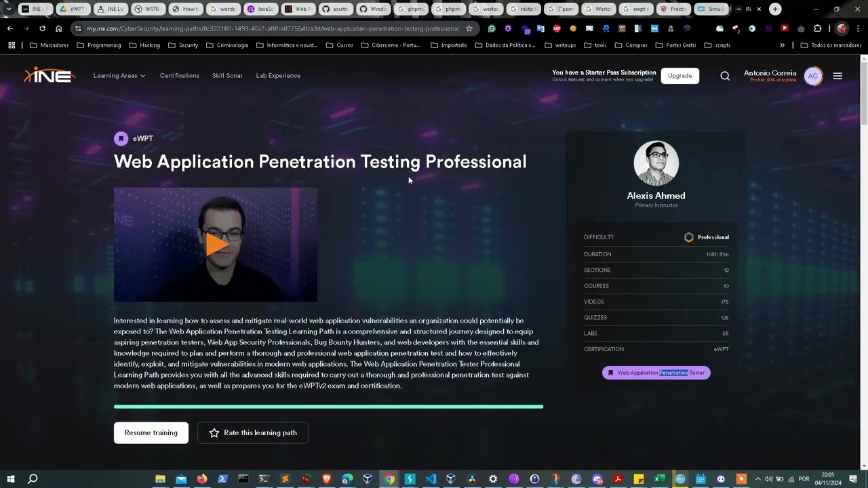This screenshot has height=488, width=868.
Task: Expand the Learning Areas dropdown
Action: 119,76
